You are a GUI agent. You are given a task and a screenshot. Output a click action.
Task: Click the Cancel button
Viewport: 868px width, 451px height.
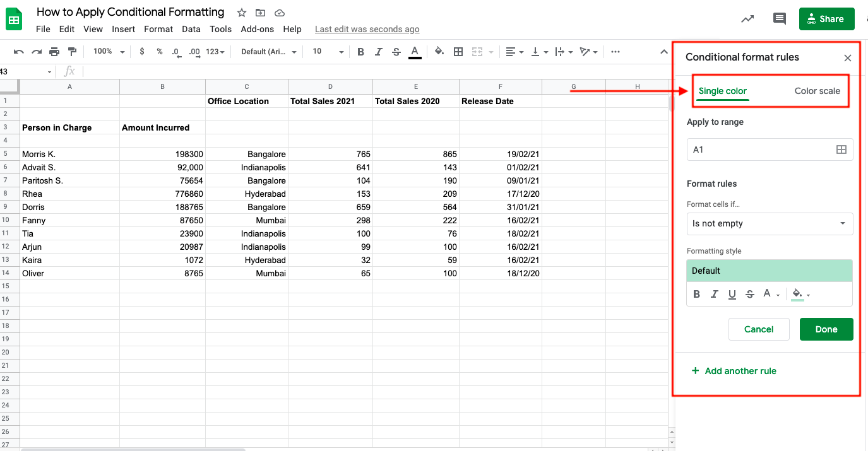click(x=759, y=329)
